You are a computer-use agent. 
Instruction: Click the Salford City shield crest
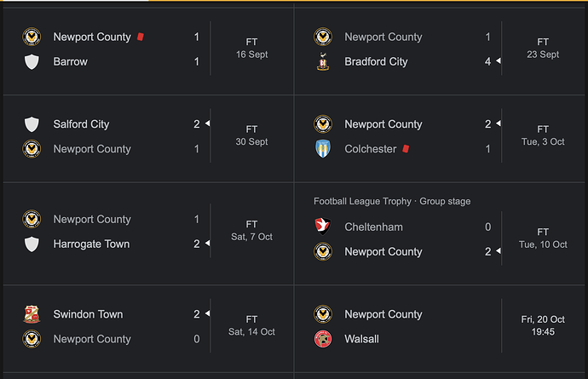pyautogui.click(x=32, y=124)
